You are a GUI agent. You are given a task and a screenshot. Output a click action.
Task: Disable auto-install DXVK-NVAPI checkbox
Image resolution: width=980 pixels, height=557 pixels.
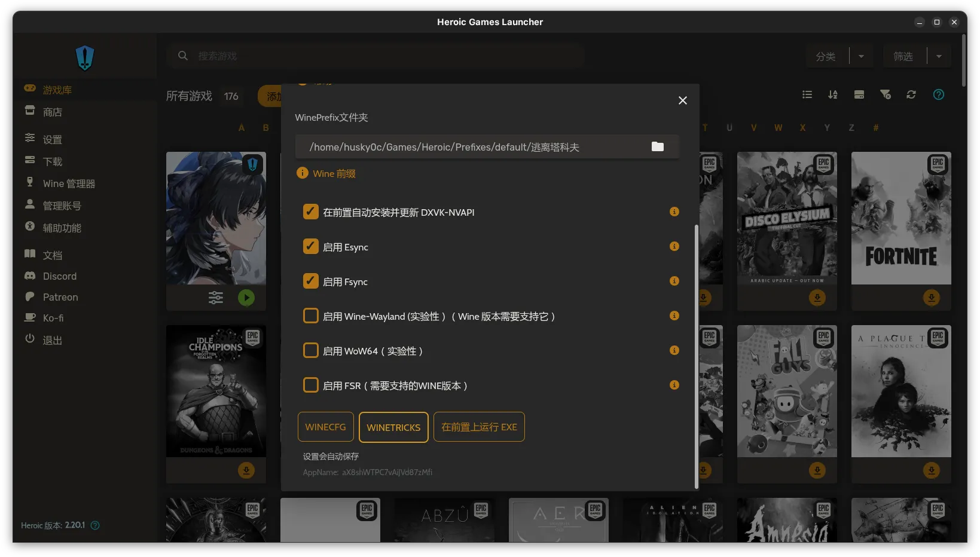tap(311, 212)
